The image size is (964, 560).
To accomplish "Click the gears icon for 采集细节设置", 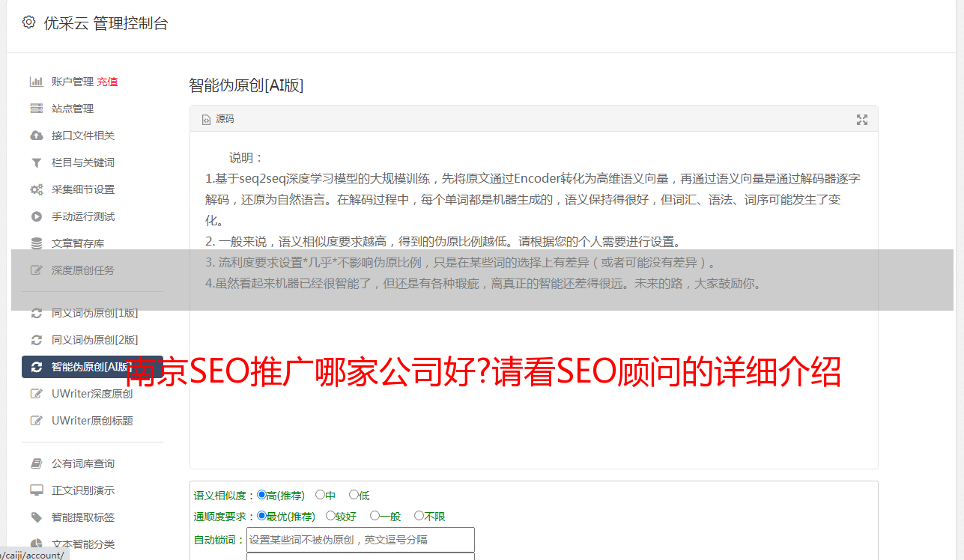I will (x=36, y=189).
